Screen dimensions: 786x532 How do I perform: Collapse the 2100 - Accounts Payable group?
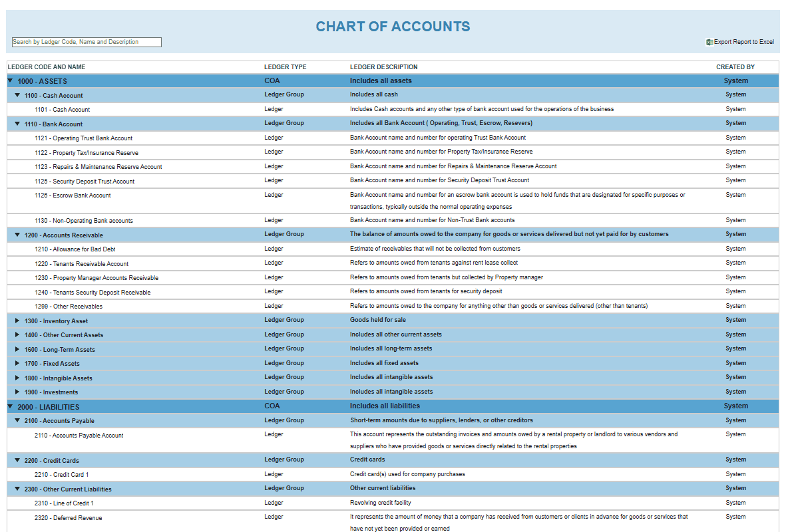(17, 420)
